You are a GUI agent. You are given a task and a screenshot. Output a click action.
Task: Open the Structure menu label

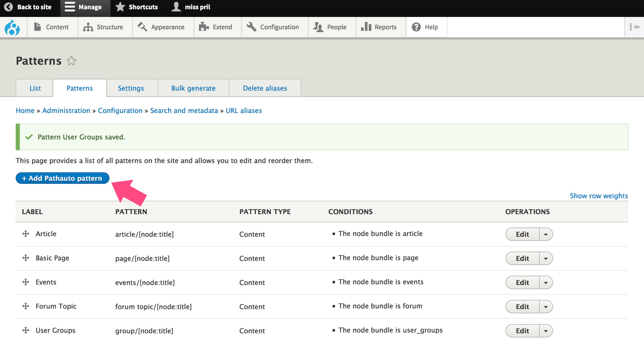(110, 27)
